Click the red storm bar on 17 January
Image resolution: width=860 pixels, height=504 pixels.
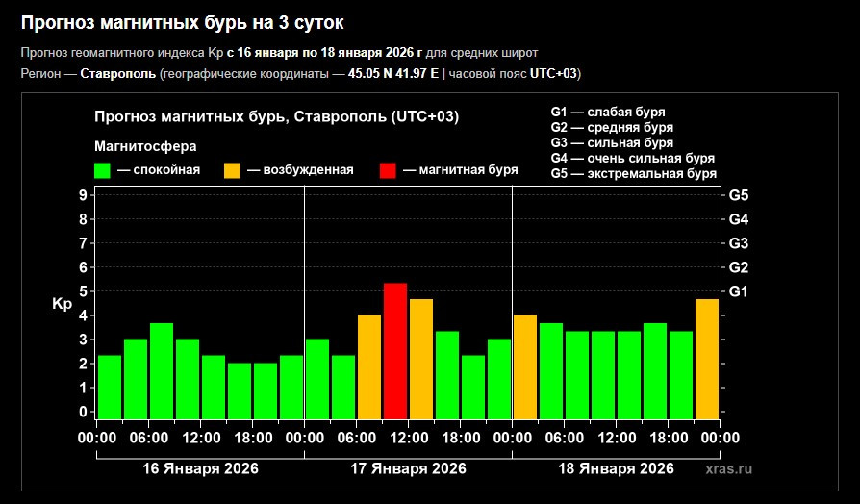point(395,351)
